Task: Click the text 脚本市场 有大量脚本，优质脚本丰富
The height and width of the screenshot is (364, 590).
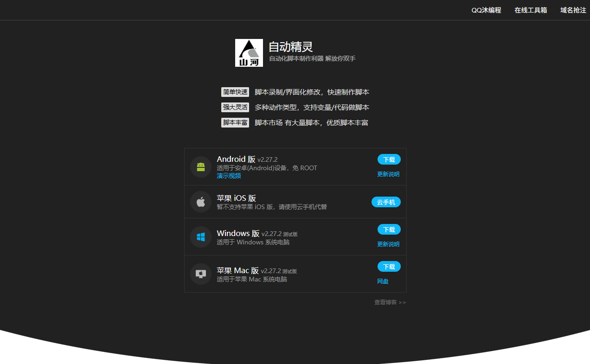Action: click(x=311, y=123)
